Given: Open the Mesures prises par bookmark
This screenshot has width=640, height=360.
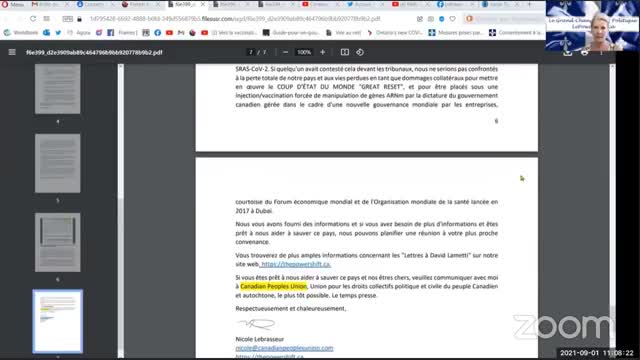Looking at the screenshot, I should [x=456, y=33].
